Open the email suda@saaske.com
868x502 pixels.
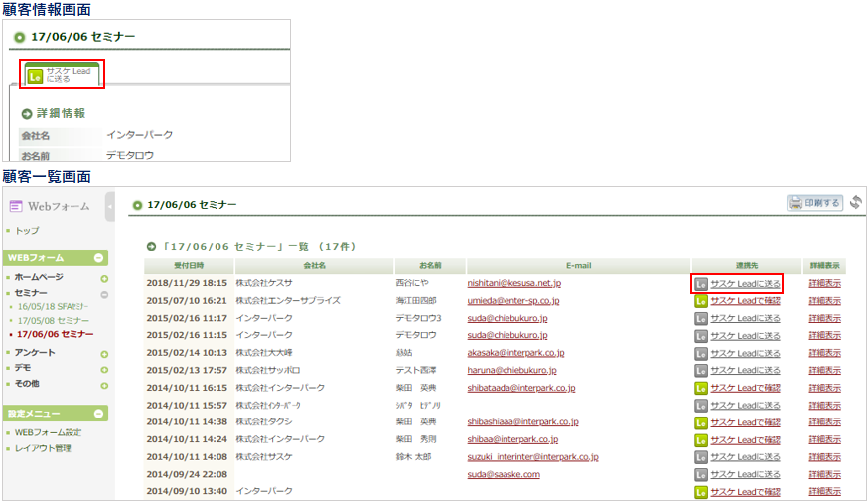pyautogui.click(x=504, y=474)
